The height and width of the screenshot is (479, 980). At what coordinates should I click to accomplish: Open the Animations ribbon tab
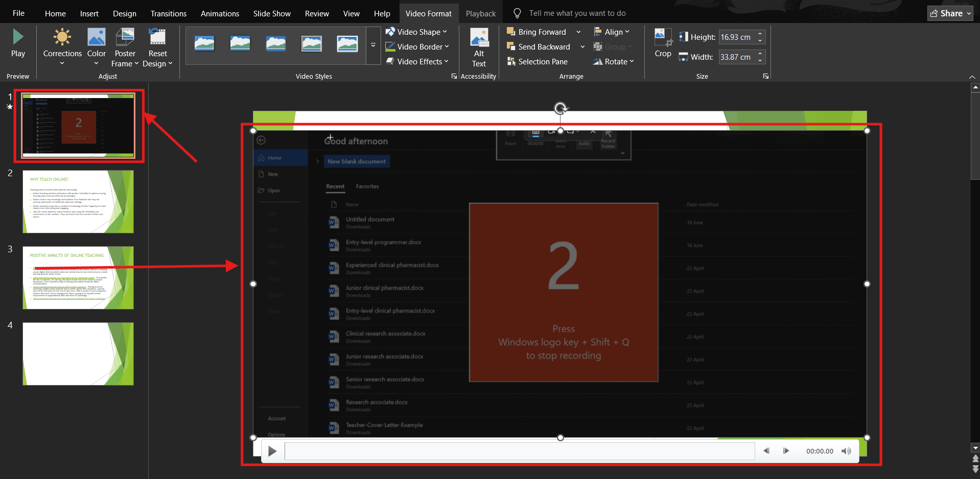point(220,13)
